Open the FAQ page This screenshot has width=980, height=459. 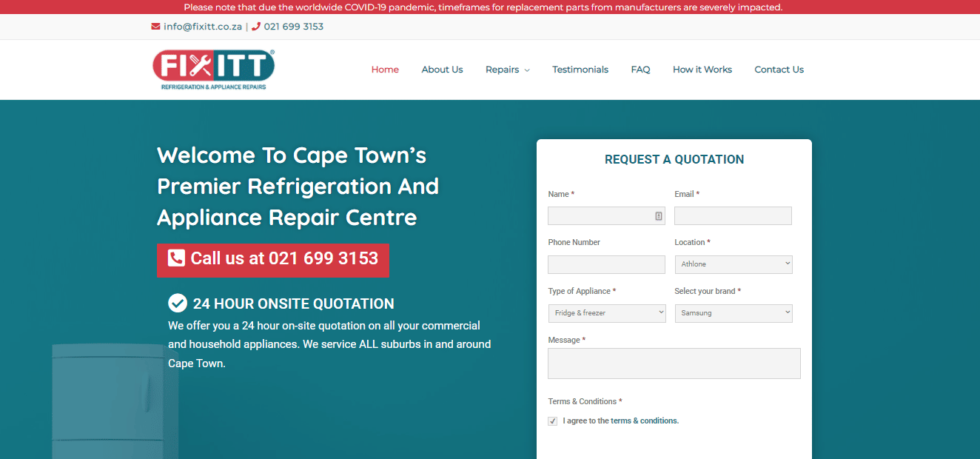click(x=640, y=70)
